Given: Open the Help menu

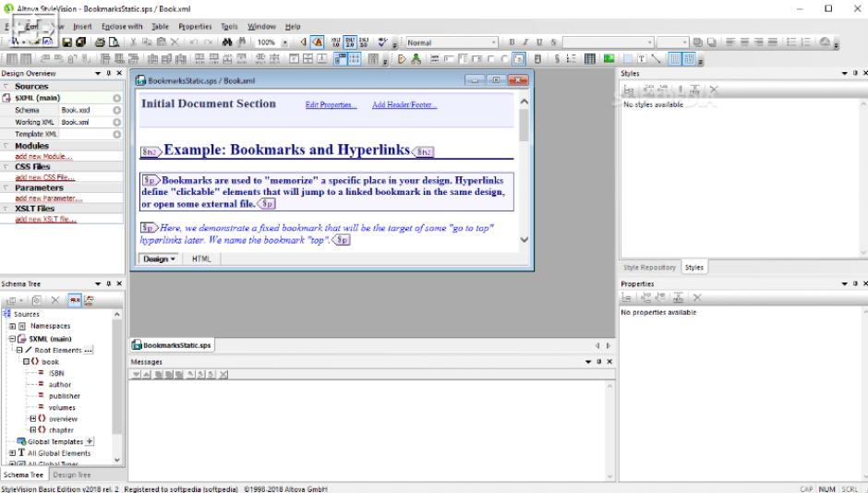Looking at the screenshot, I should click(x=293, y=26).
